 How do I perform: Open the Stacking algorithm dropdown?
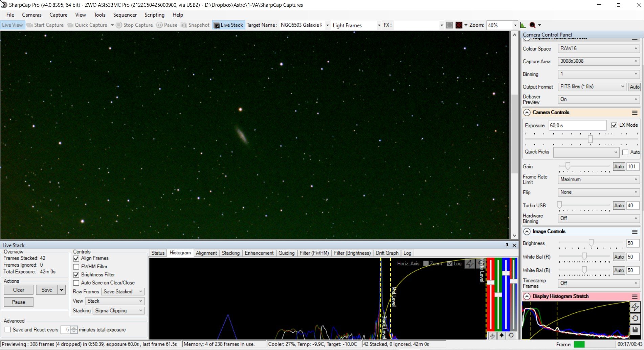[118, 311]
